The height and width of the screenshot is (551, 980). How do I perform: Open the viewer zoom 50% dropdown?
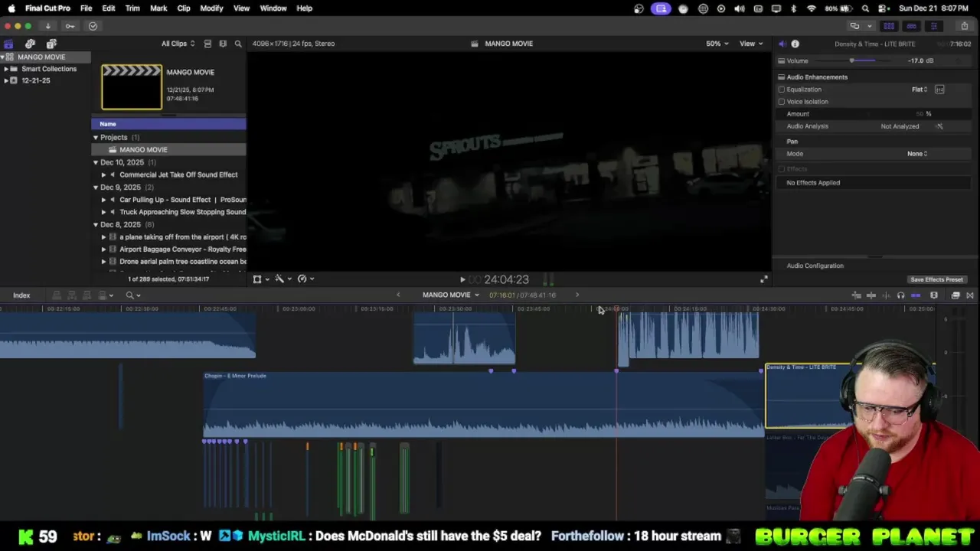pyautogui.click(x=717, y=44)
